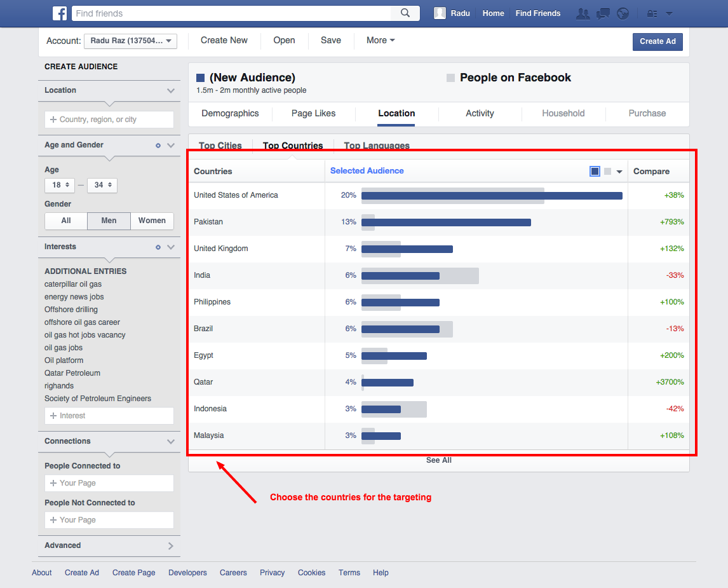Toggle the People on Facebook grey square

[x=450, y=78]
